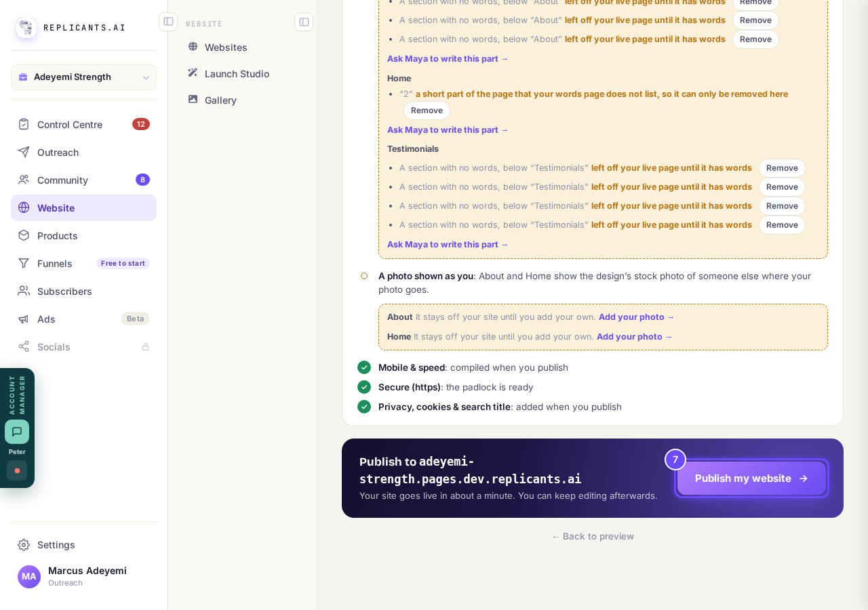The height and width of the screenshot is (610, 868).
Task: Collapse the main sidebar panel icon
Action: [168, 22]
